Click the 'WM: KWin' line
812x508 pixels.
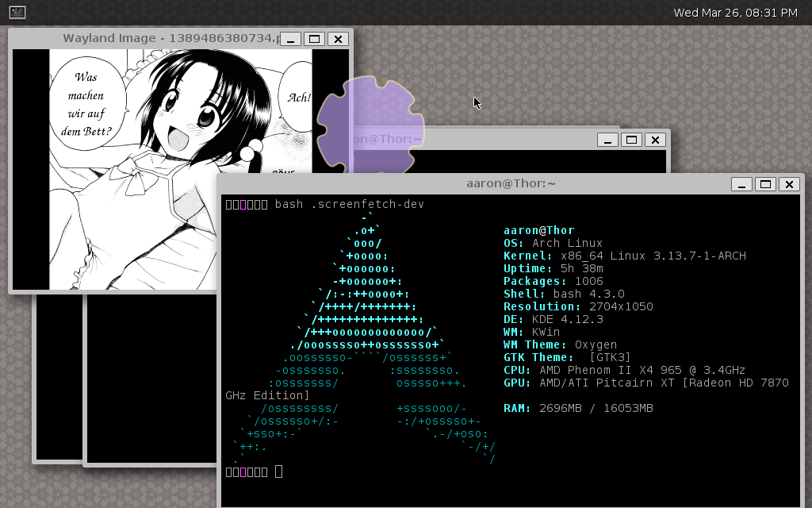(x=532, y=332)
